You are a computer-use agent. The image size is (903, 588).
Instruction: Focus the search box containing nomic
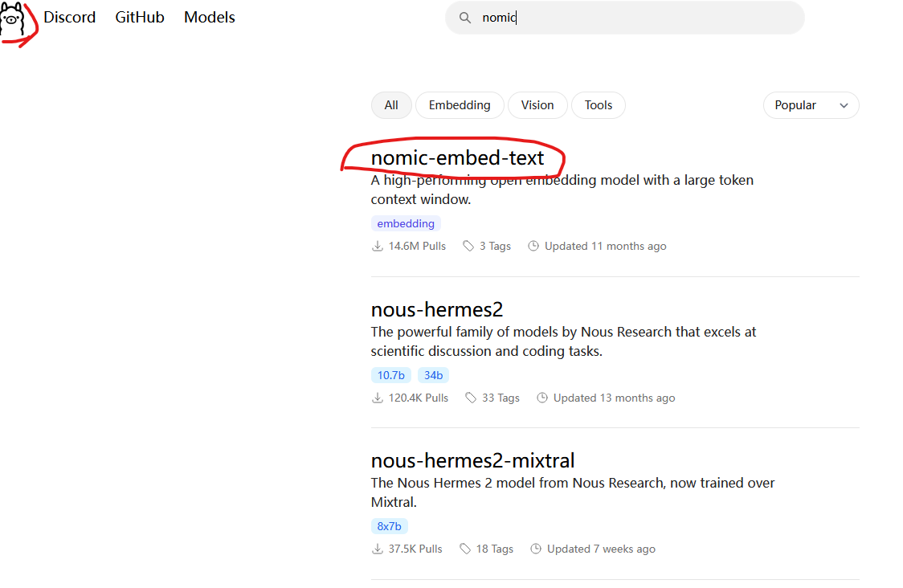(x=635, y=18)
